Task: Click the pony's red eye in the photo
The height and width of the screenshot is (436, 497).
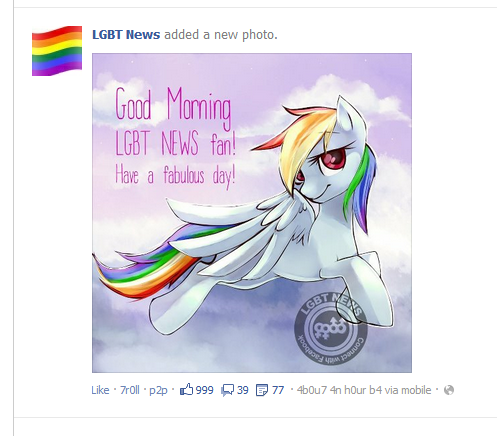Action: [332, 158]
